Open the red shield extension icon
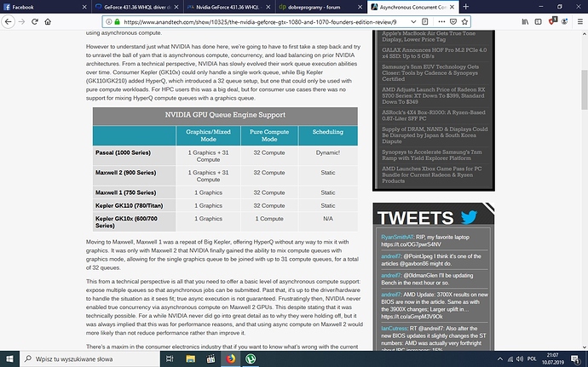 click(x=552, y=21)
